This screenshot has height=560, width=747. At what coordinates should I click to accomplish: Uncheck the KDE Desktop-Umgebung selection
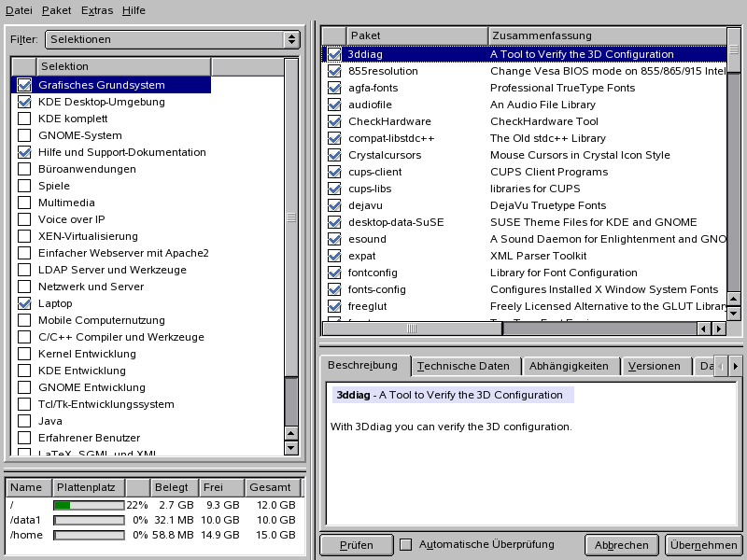tap(24, 102)
